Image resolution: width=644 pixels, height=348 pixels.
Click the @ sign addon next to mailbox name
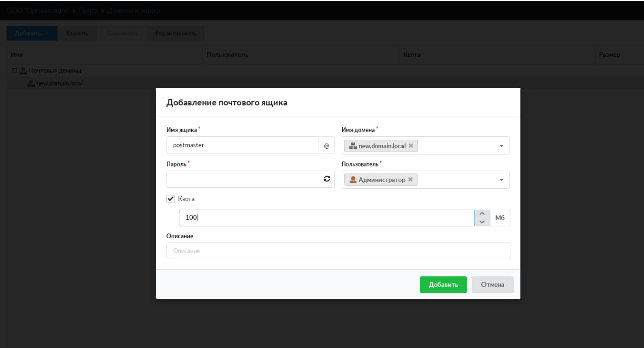tap(326, 145)
